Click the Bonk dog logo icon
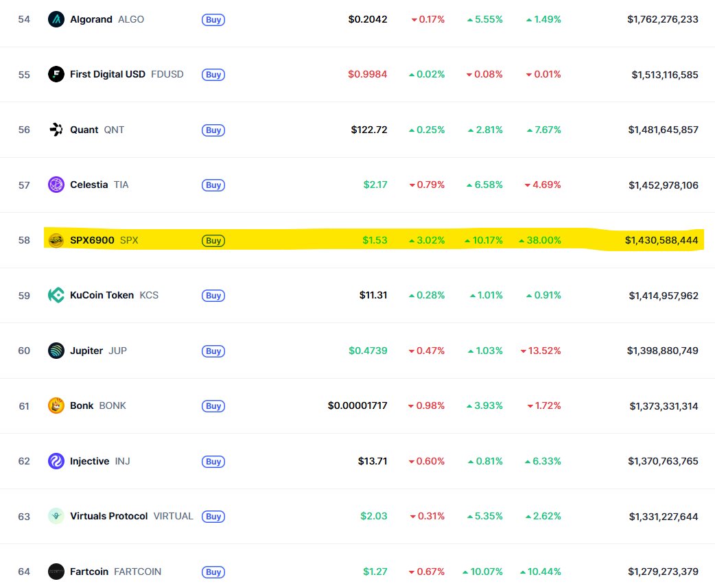Screen dimensions: 715x588 pos(56,405)
